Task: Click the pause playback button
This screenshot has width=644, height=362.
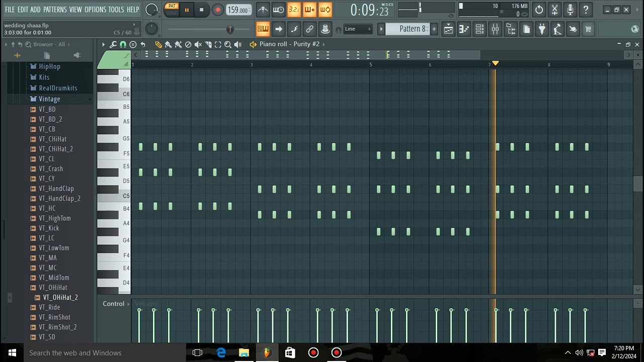Action: (187, 10)
